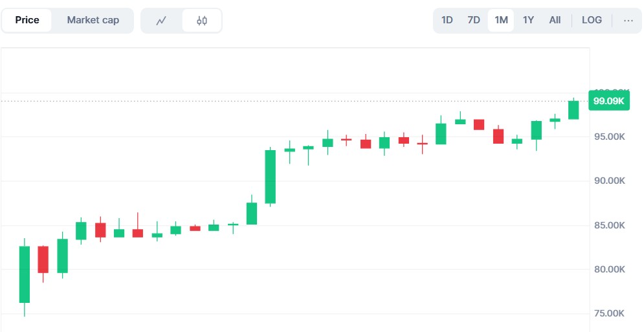Select the Market cap tab
Image resolution: width=644 pixels, height=332 pixels.
(93, 20)
